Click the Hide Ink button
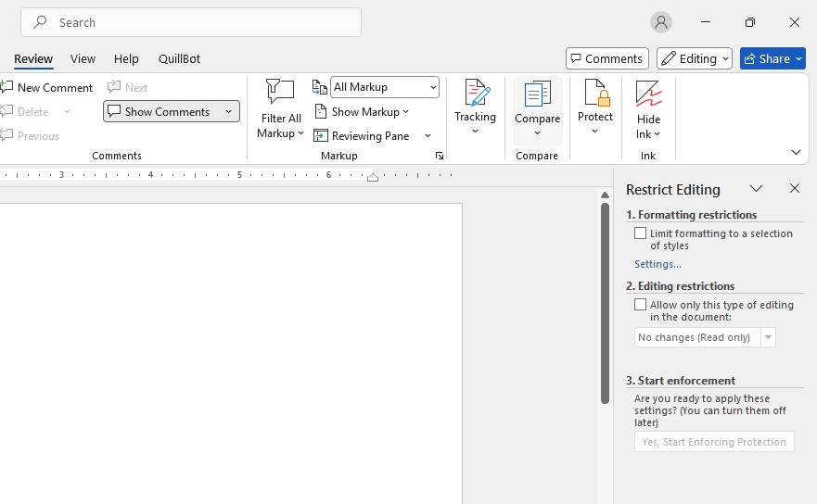817x504 pixels. pos(648,110)
